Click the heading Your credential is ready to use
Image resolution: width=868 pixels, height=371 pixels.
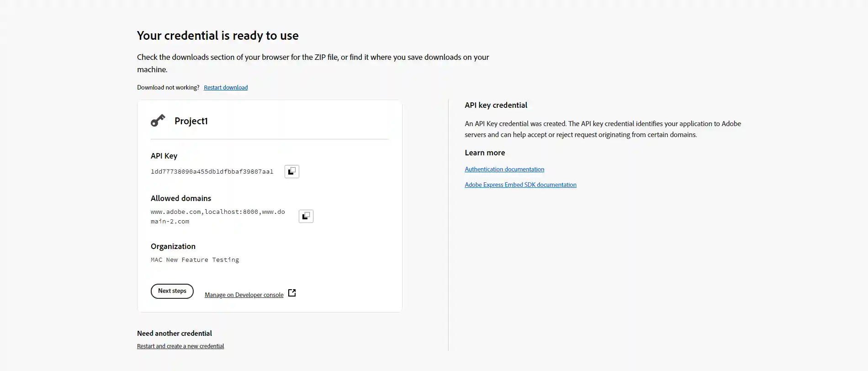click(217, 35)
